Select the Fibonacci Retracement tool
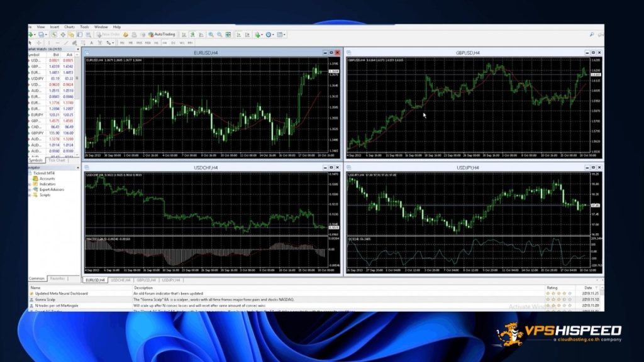The width and height of the screenshot is (644, 362). 83,43
